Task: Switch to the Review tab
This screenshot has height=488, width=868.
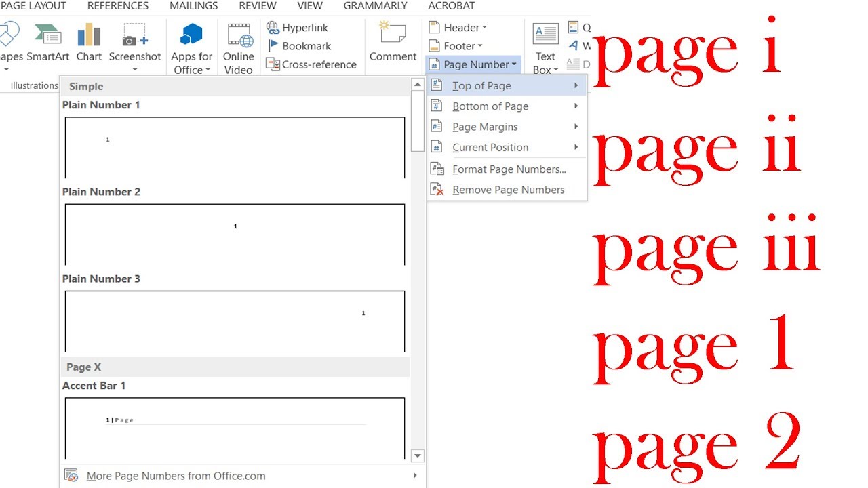Action: pyautogui.click(x=258, y=6)
